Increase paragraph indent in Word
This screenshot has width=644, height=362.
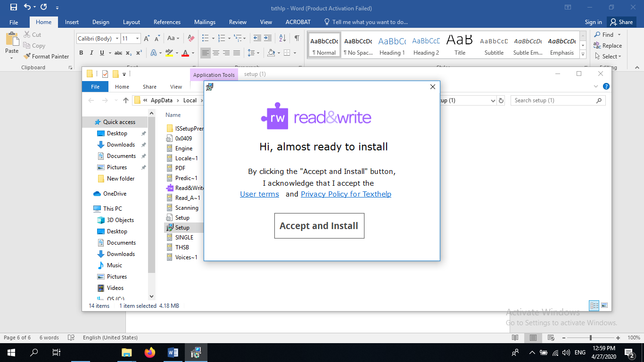[267, 38]
